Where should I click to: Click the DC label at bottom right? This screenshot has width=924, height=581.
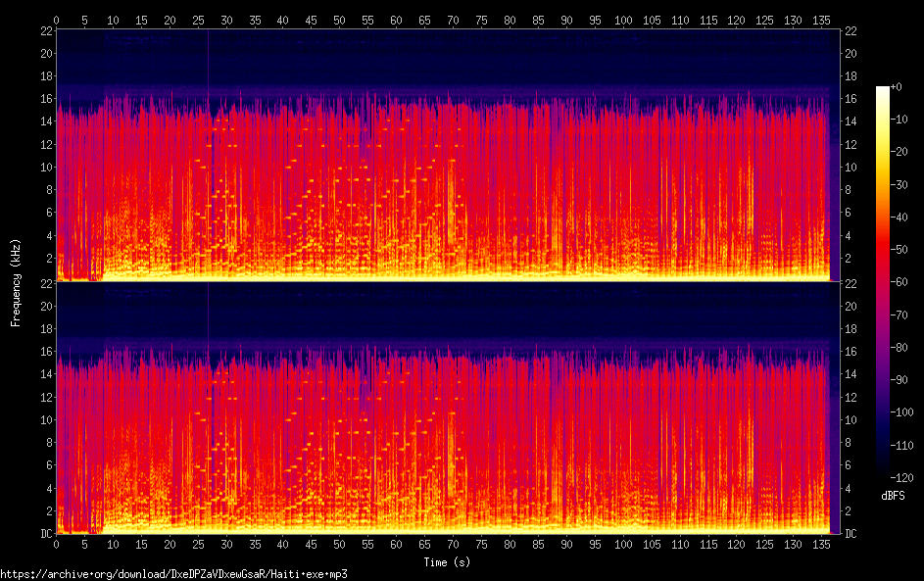[x=851, y=534]
